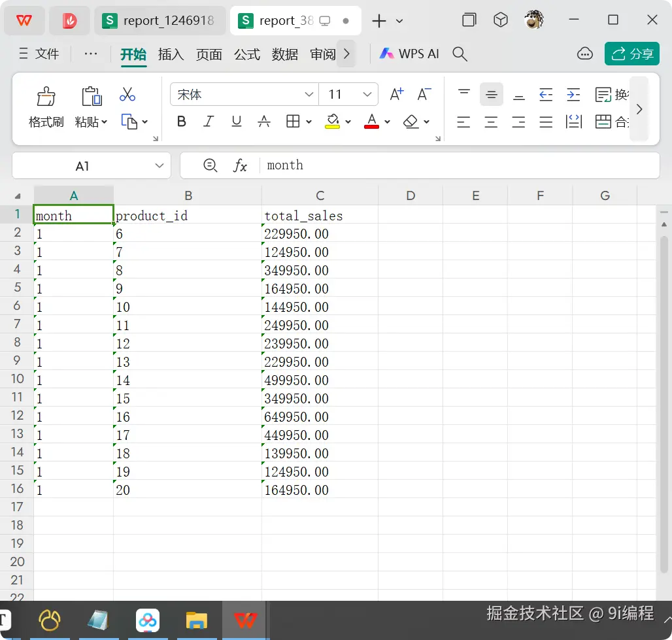
Task: Click the cell borders icon
Action: [293, 122]
